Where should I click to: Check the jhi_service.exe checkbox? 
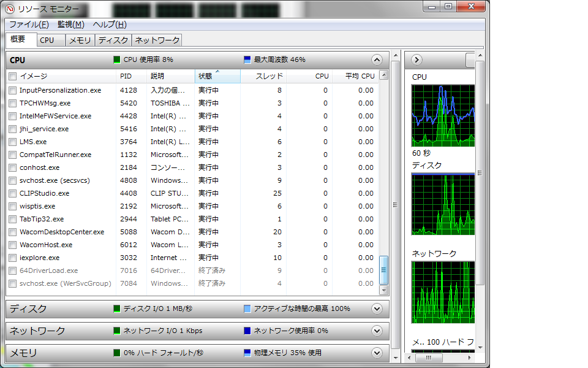[x=13, y=129]
